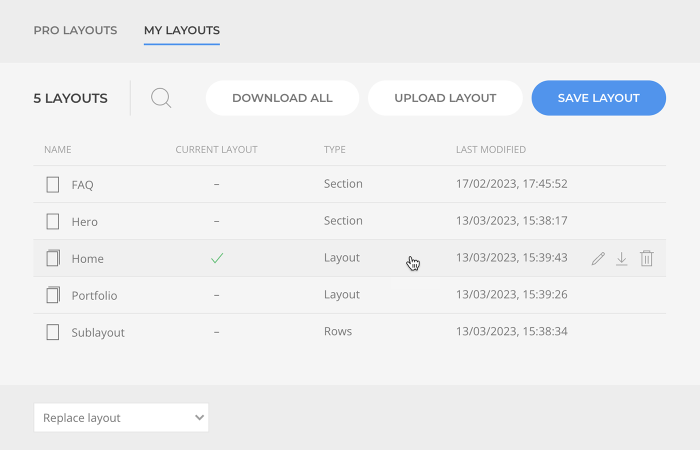
Task: Click the Name column header
Action: tap(58, 150)
